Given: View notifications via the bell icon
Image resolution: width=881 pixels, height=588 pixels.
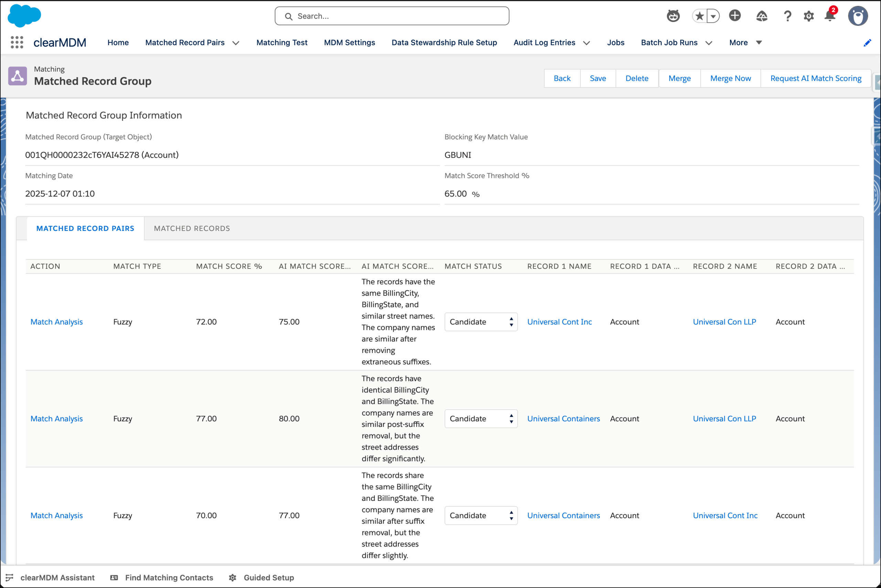Looking at the screenshot, I should click(x=829, y=16).
